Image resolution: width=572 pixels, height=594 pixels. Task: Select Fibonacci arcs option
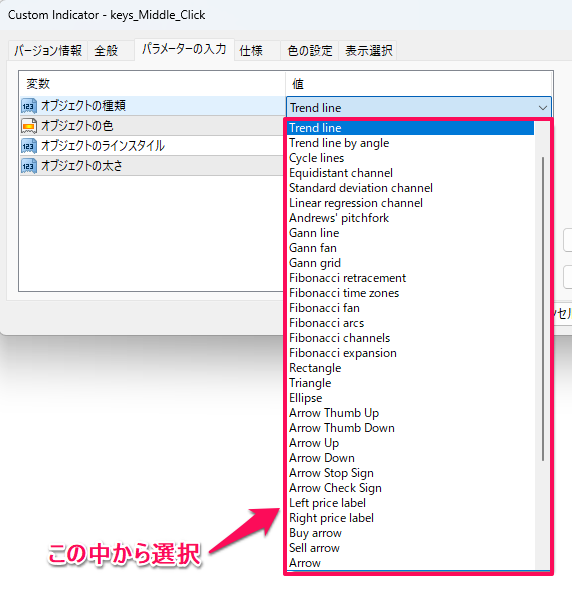(x=410, y=323)
